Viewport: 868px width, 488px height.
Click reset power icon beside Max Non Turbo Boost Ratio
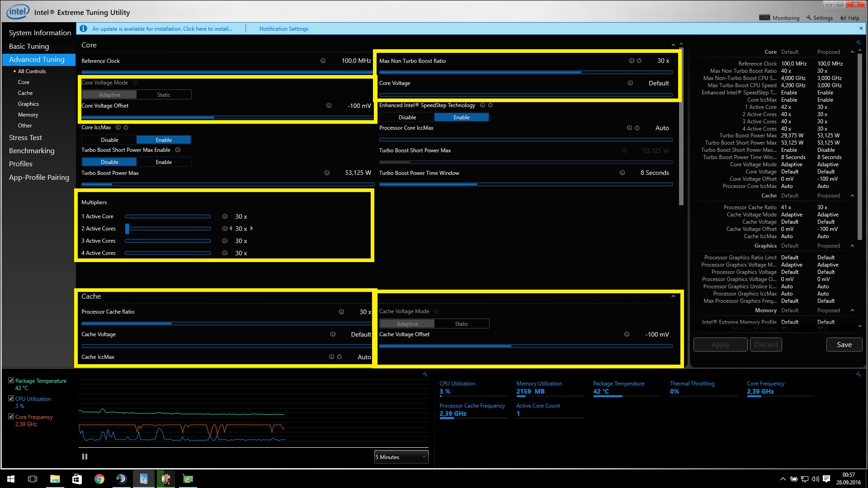click(x=639, y=61)
